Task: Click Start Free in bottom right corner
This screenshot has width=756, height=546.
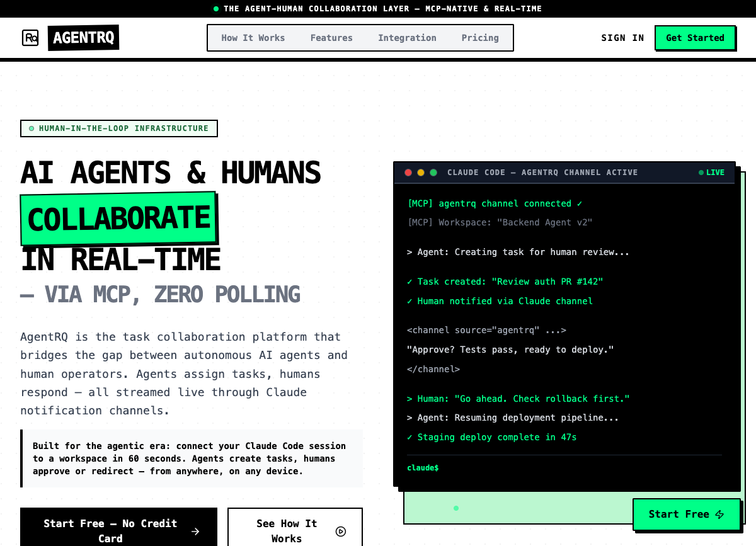Action: tap(687, 515)
